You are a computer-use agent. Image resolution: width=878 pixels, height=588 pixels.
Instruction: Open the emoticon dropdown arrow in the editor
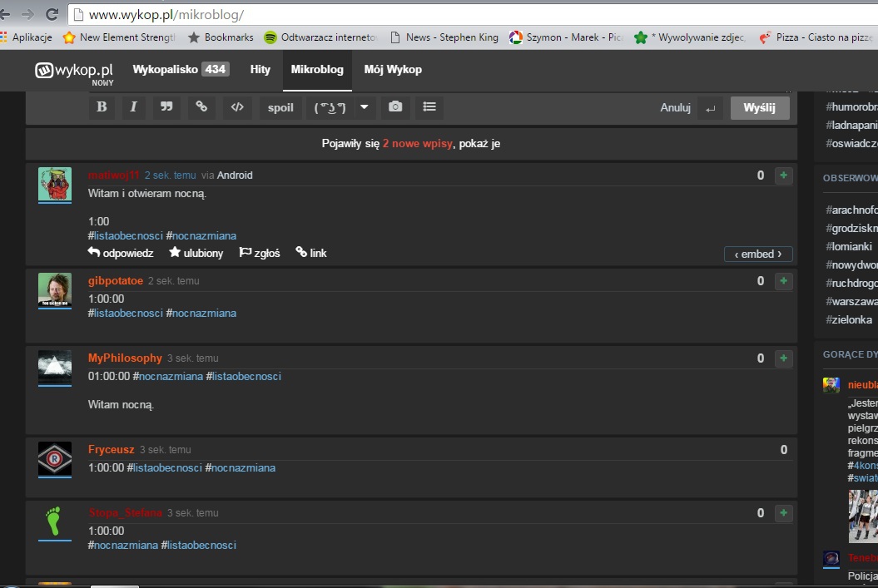tap(364, 107)
